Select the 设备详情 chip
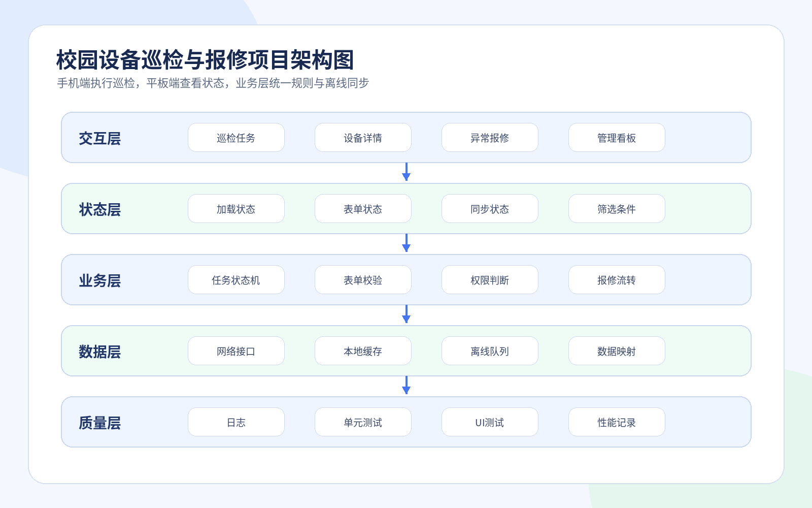 (x=363, y=138)
